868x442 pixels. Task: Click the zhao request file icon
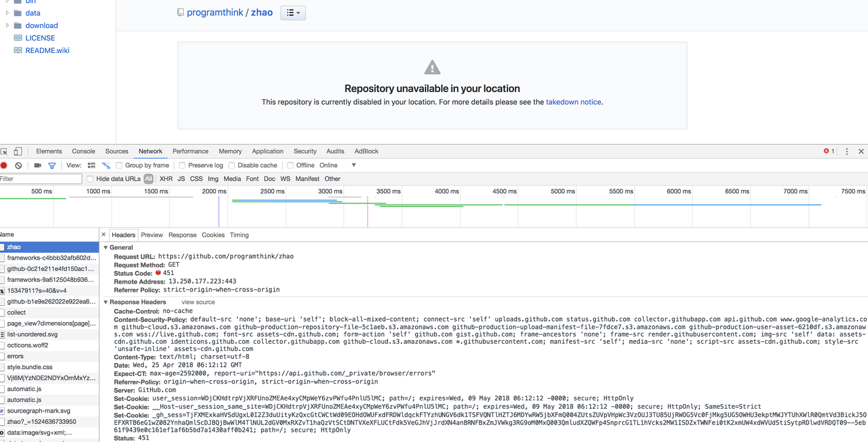(x=2, y=247)
